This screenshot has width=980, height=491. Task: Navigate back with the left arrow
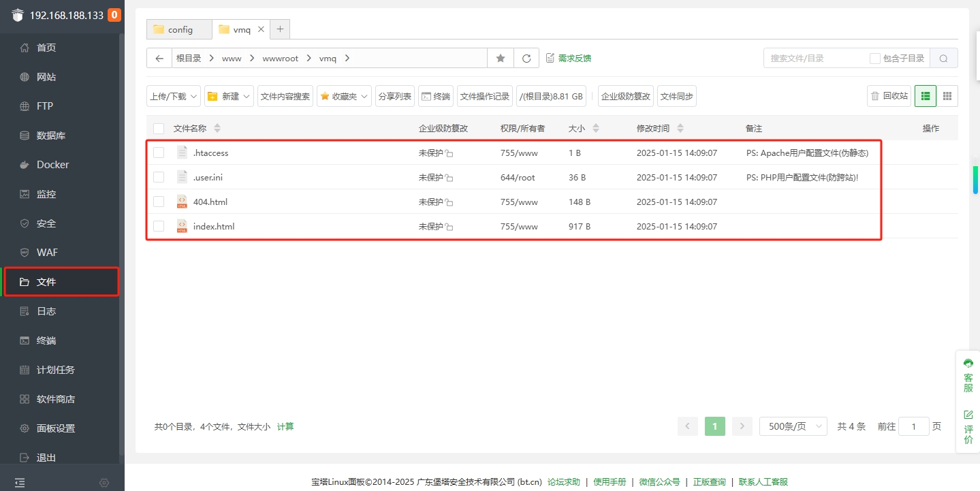click(159, 58)
